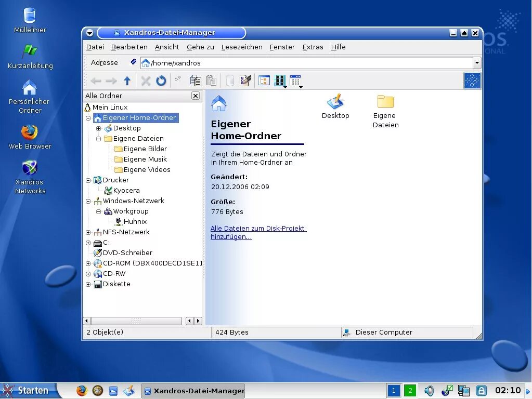
Task: Close the Alle Ordner panel
Action: click(196, 96)
